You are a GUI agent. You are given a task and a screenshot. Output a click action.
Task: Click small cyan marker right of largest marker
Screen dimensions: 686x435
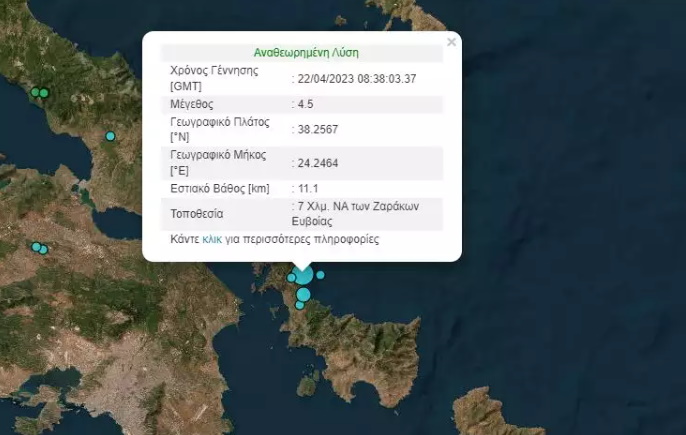click(x=320, y=275)
